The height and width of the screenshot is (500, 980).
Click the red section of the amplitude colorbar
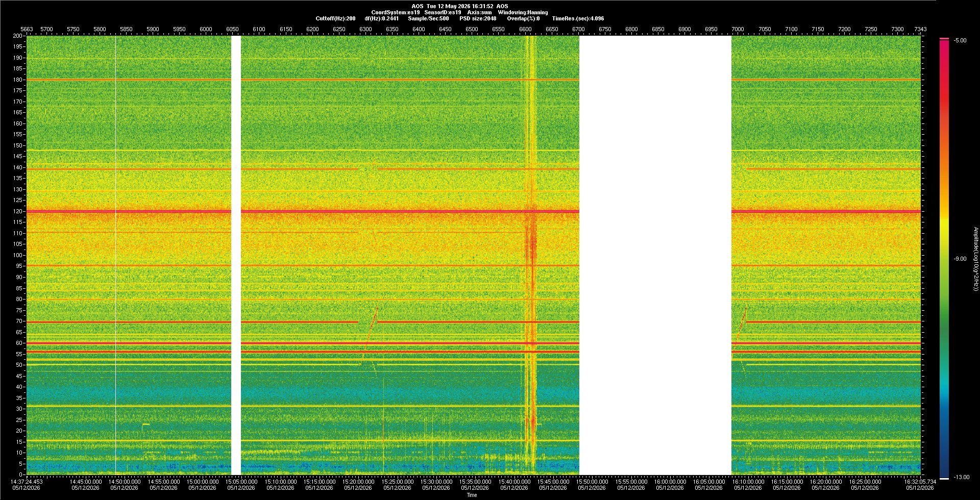[x=944, y=77]
